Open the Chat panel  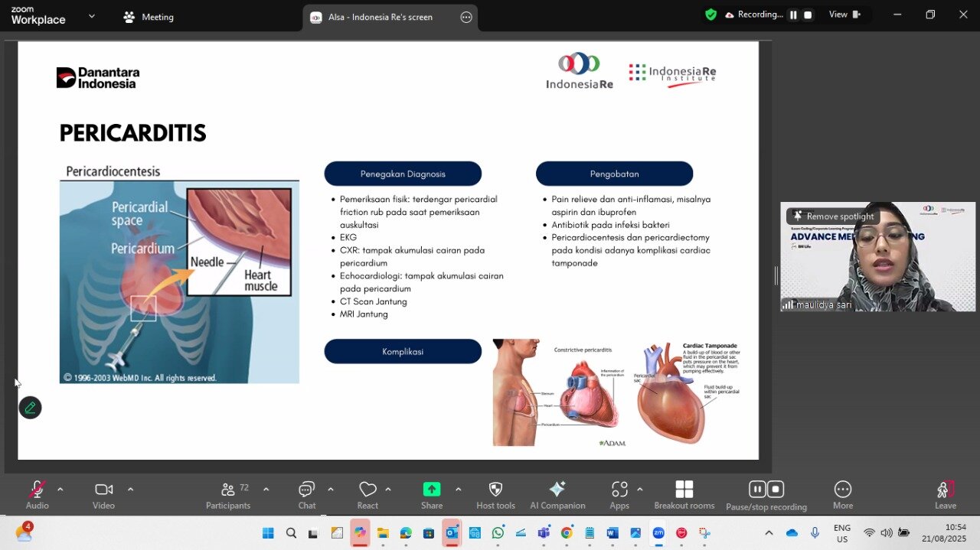click(x=307, y=490)
